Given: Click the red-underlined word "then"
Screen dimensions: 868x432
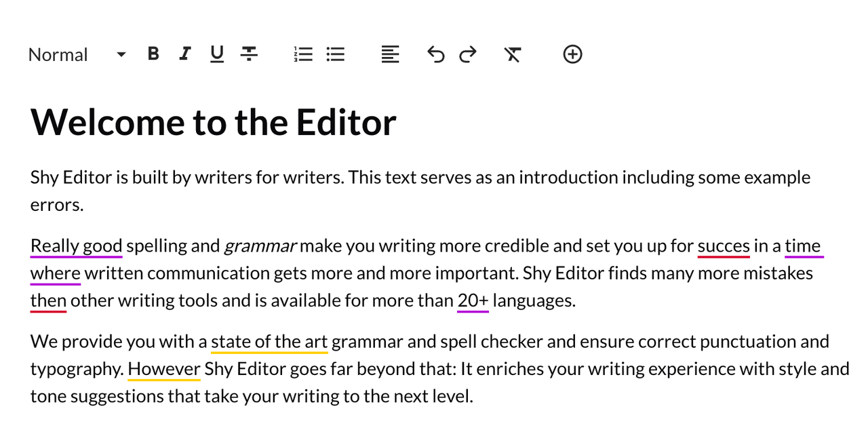Looking at the screenshot, I should coord(48,300).
